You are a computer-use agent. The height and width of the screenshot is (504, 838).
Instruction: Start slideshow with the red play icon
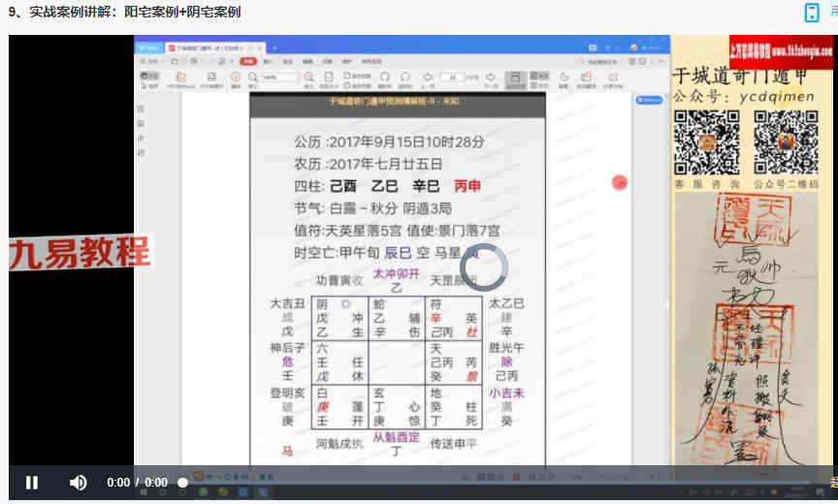coord(236,77)
